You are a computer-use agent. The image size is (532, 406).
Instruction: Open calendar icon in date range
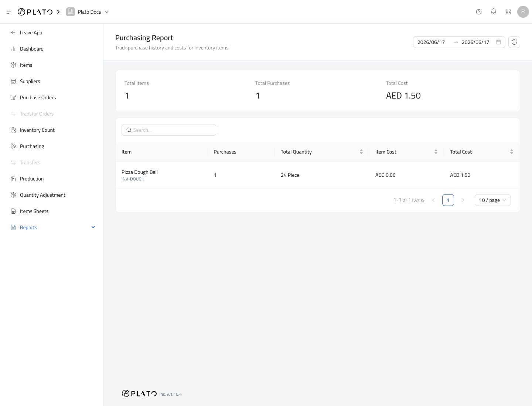(498, 42)
